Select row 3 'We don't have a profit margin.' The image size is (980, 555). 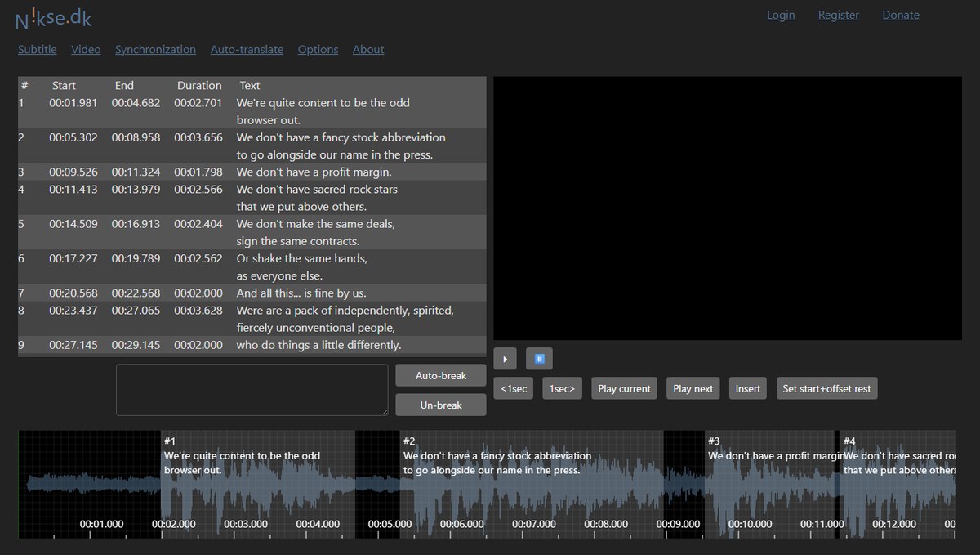point(252,172)
